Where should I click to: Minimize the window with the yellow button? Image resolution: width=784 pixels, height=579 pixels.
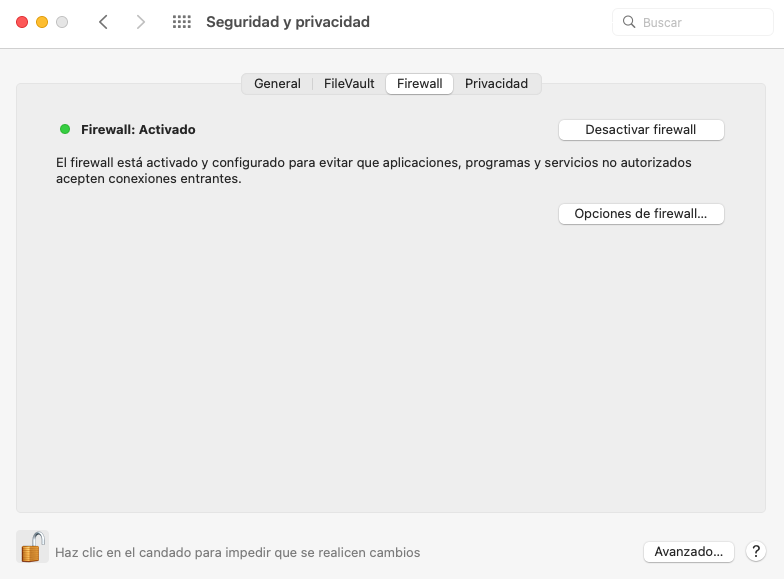point(42,22)
